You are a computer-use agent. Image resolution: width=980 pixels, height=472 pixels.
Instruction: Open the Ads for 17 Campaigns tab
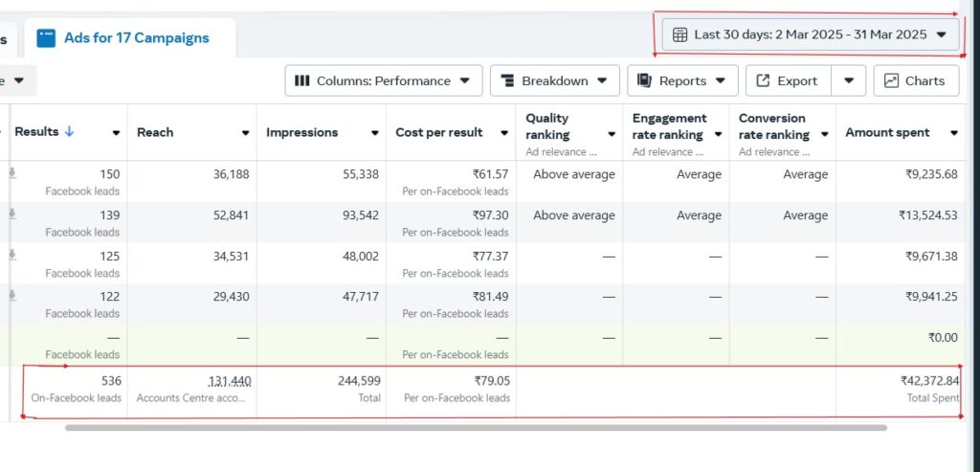(x=130, y=38)
